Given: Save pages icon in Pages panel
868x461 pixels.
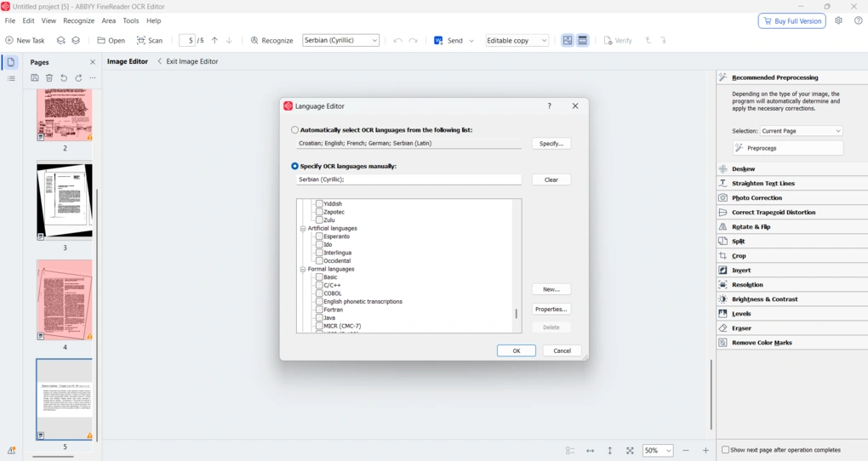Looking at the screenshot, I should pyautogui.click(x=34, y=78).
